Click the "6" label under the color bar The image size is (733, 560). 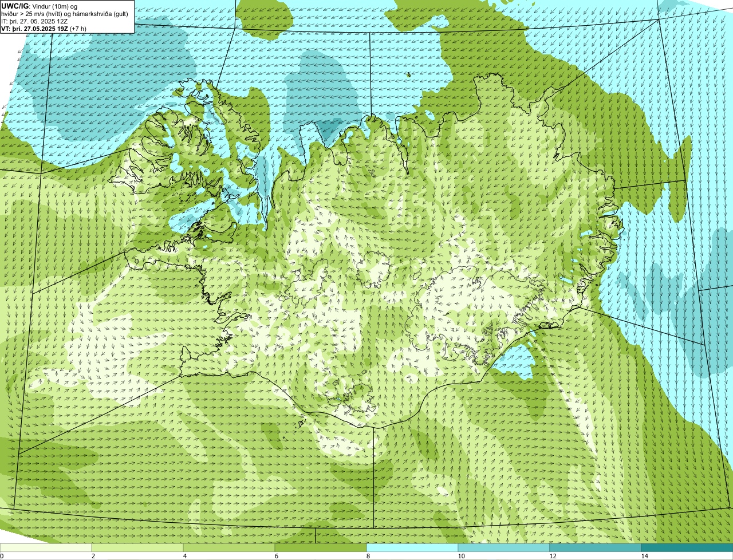(276, 556)
